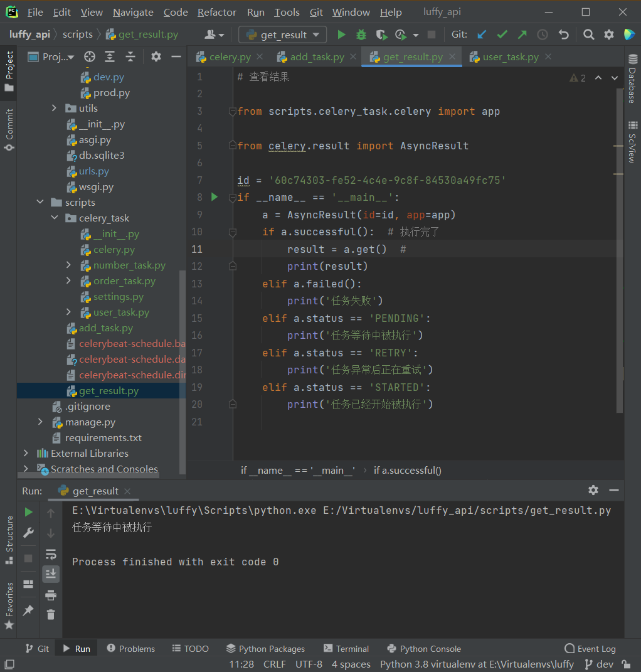Click the rerun icon in Run panel
Viewport: 641px width, 672px height.
[x=28, y=512]
